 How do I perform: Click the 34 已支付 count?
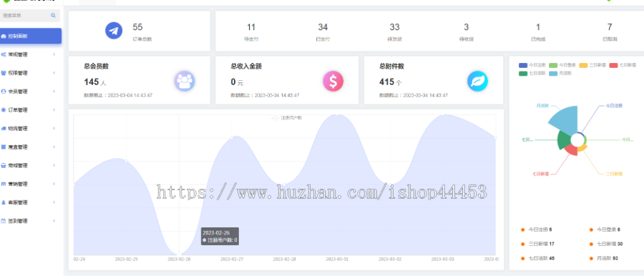point(323,27)
